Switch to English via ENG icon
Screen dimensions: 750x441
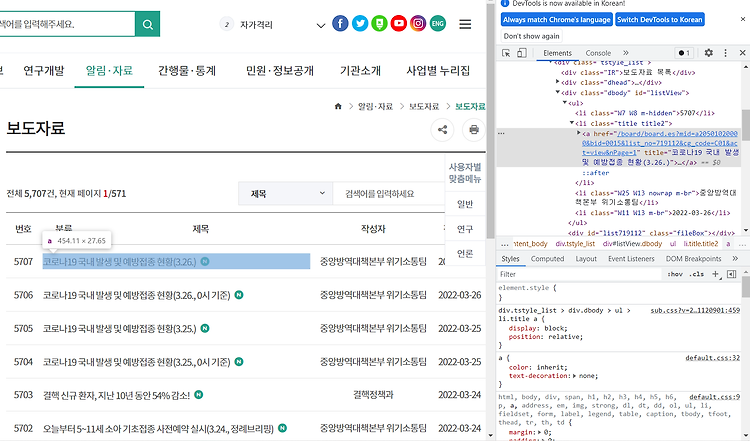(438, 23)
